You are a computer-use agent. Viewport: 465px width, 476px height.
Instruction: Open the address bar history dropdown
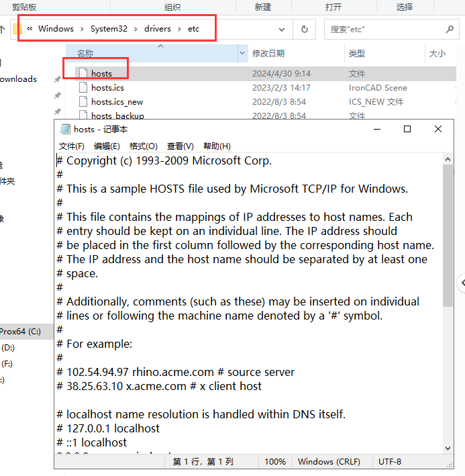(x=282, y=30)
